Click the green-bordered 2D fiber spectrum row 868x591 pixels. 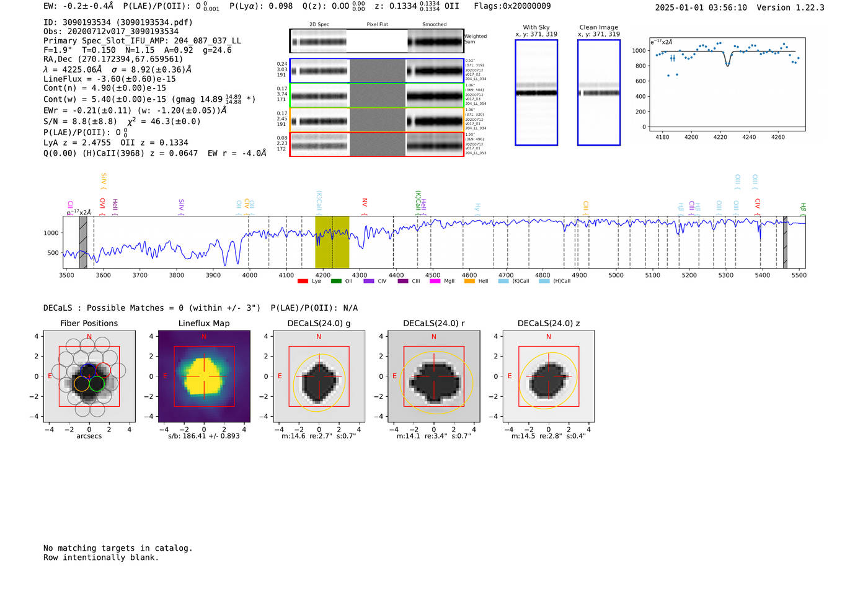(376, 96)
